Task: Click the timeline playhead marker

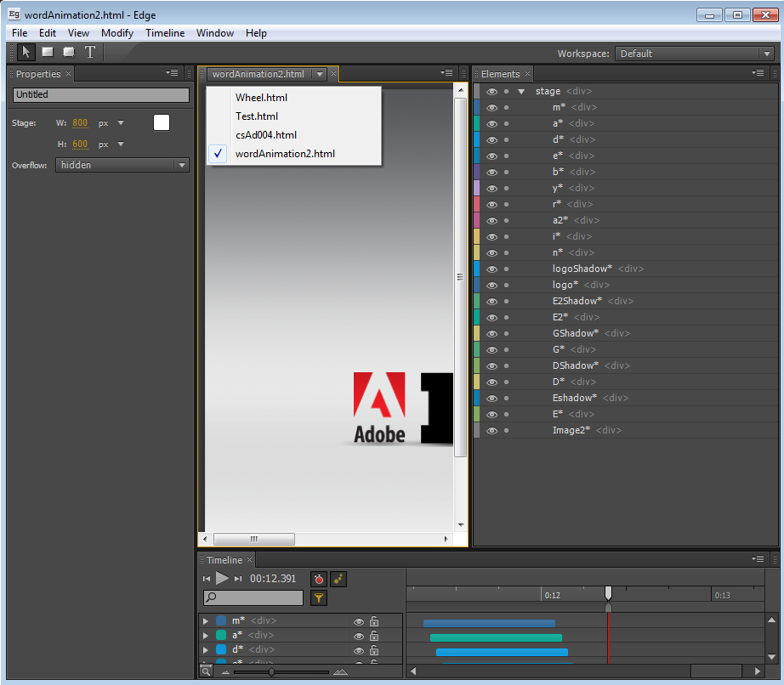Action: click(x=608, y=593)
